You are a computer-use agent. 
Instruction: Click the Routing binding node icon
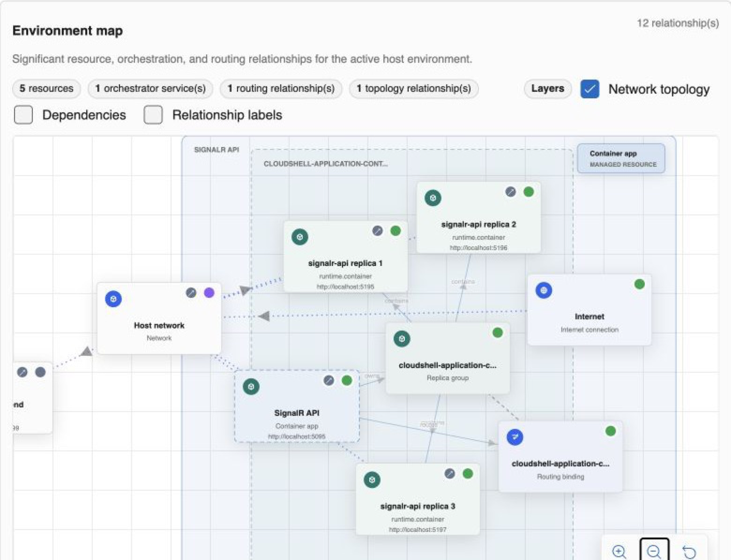tap(515, 437)
